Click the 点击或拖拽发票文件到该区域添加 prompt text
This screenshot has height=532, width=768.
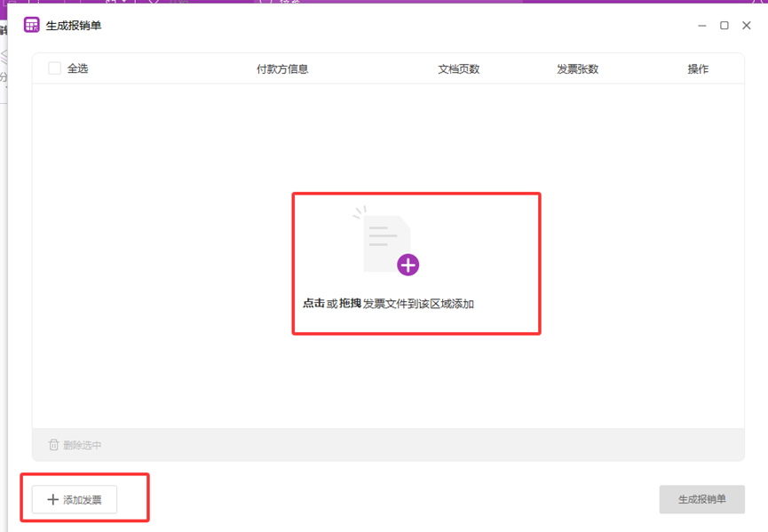click(x=388, y=304)
